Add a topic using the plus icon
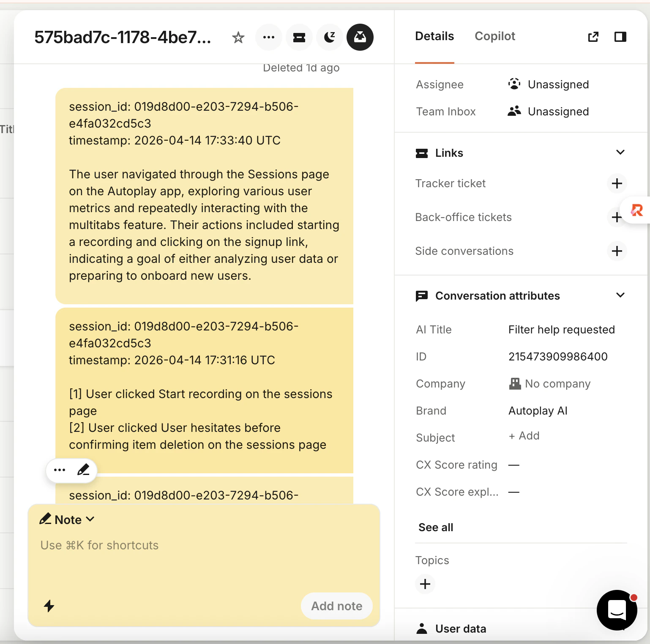 click(425, 584)
